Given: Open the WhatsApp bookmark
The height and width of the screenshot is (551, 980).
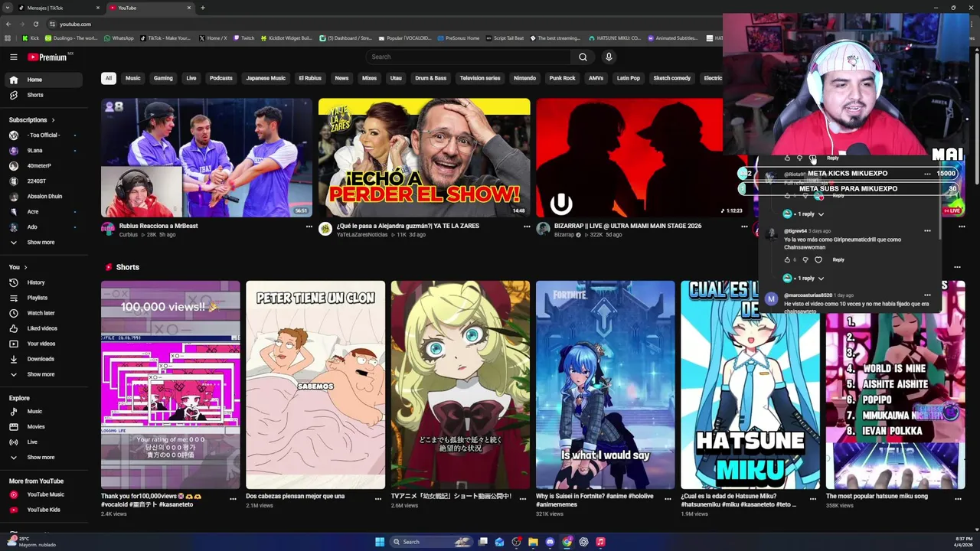Looking at the screenshot, I should (119, 38).
